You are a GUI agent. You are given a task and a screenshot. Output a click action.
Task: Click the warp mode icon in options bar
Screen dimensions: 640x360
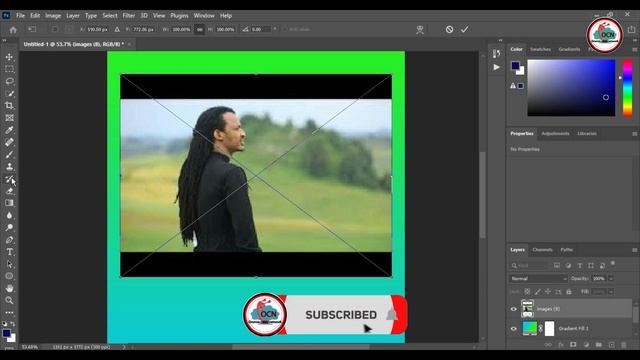(420, 29)
